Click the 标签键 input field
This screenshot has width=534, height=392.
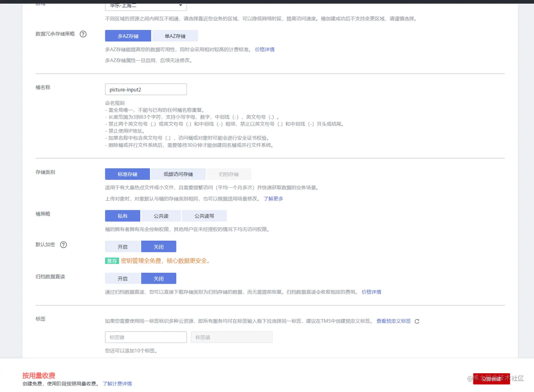tap(146, 337)
